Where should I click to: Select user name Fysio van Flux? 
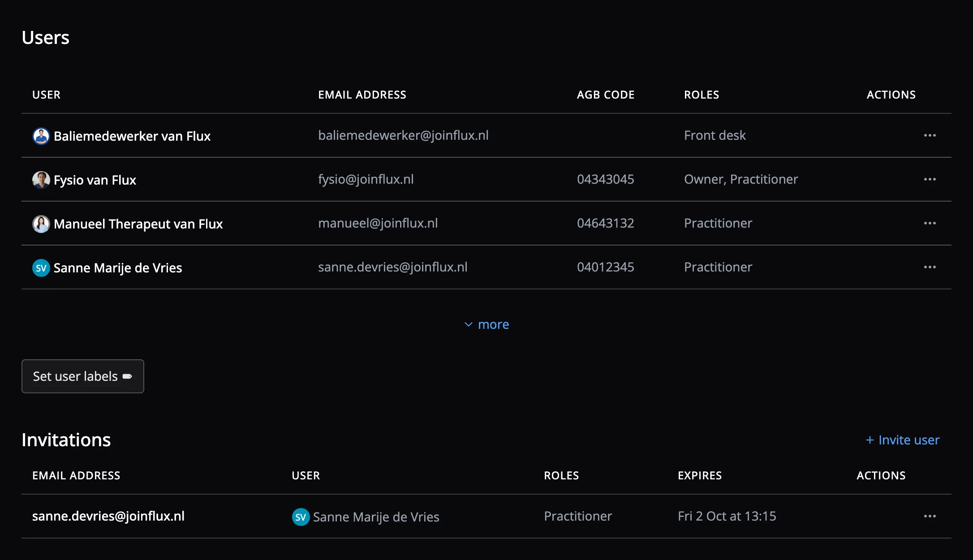tap(95, 180)
